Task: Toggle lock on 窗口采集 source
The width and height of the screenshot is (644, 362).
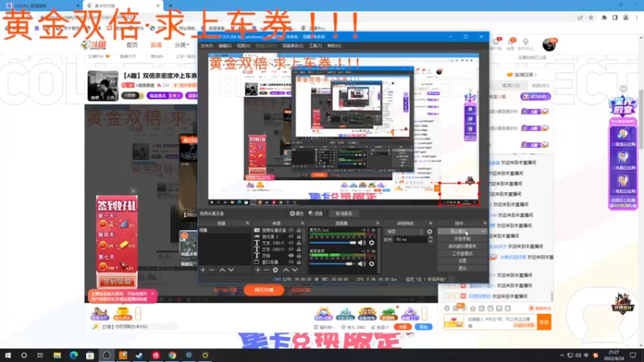Action: 299,262
